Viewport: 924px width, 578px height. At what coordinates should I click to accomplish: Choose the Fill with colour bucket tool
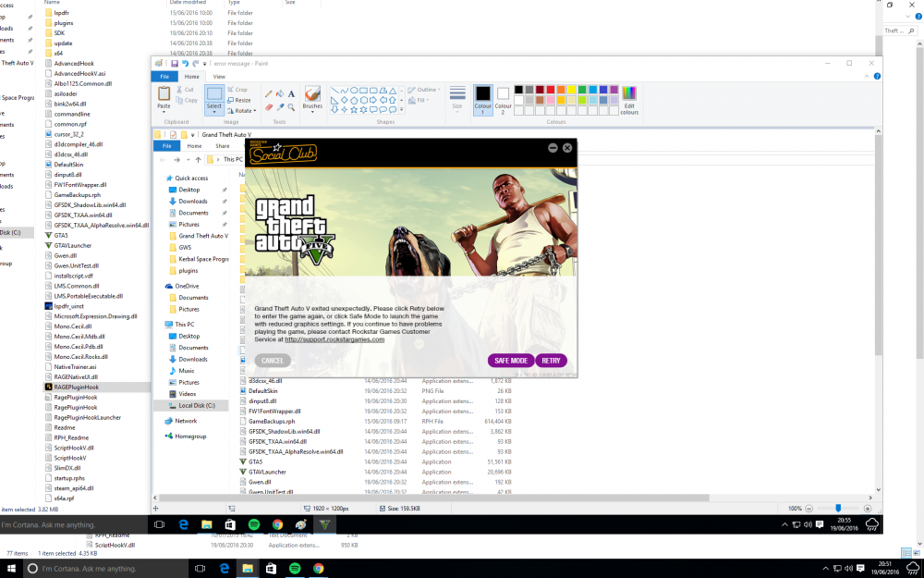(280, 93)
